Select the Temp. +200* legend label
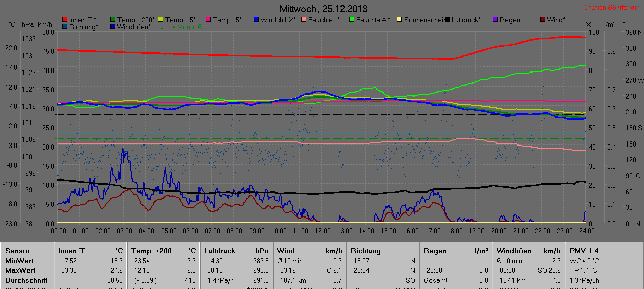The height and width of the screenshot is (289, 644). pos(136,20)
